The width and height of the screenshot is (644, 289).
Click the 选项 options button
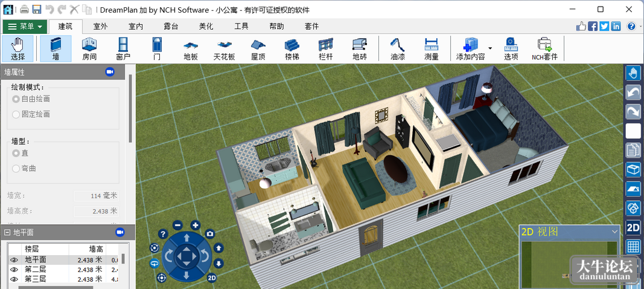pyautogui.click(x=511, y=48)
